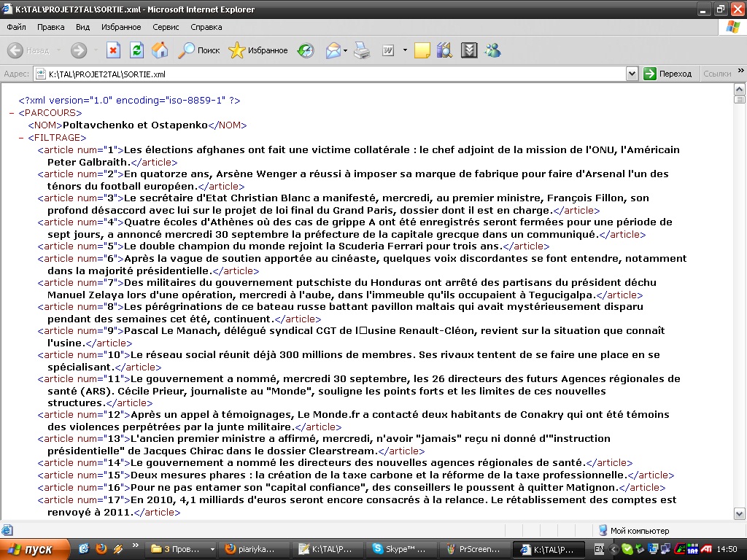Open the Избранное toolbar star button
The height and width of the screenshot is (560, 747).
258,50
